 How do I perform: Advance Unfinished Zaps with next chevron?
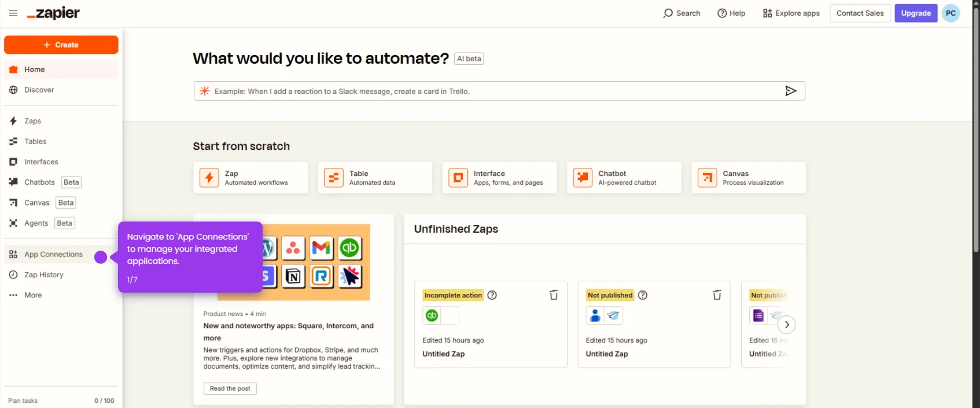787,325
